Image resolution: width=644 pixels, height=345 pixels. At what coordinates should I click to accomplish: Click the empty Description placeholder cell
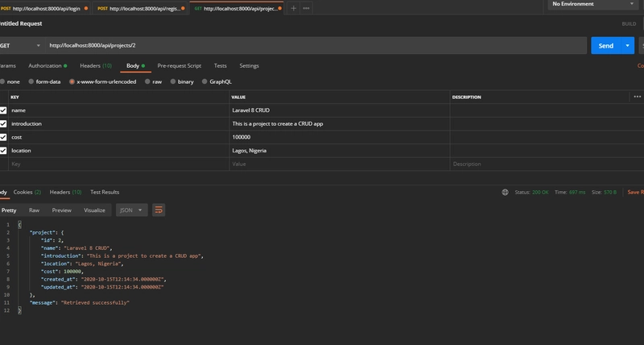(x=547, y=164)
